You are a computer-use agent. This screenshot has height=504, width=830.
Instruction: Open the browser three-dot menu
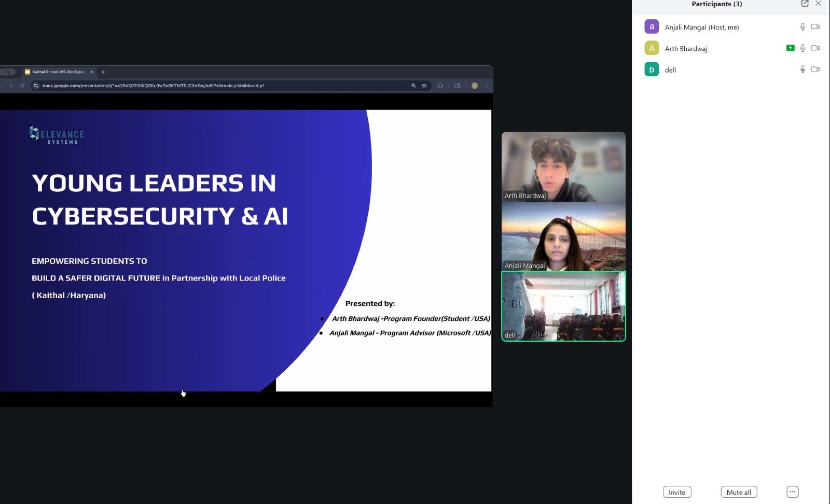[x=486, y=86]
